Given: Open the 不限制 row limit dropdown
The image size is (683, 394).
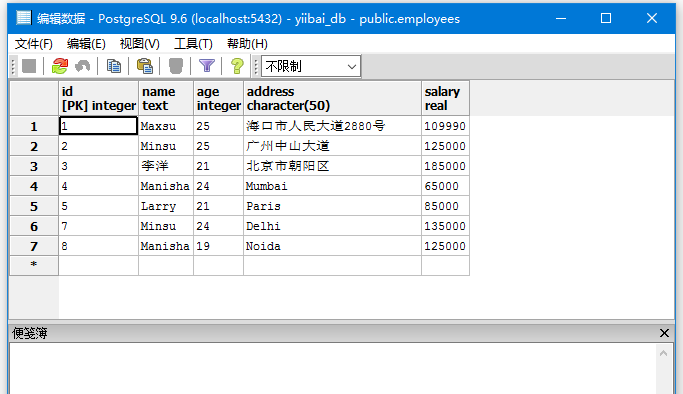Looking at the screenshot, I should 311,66.
